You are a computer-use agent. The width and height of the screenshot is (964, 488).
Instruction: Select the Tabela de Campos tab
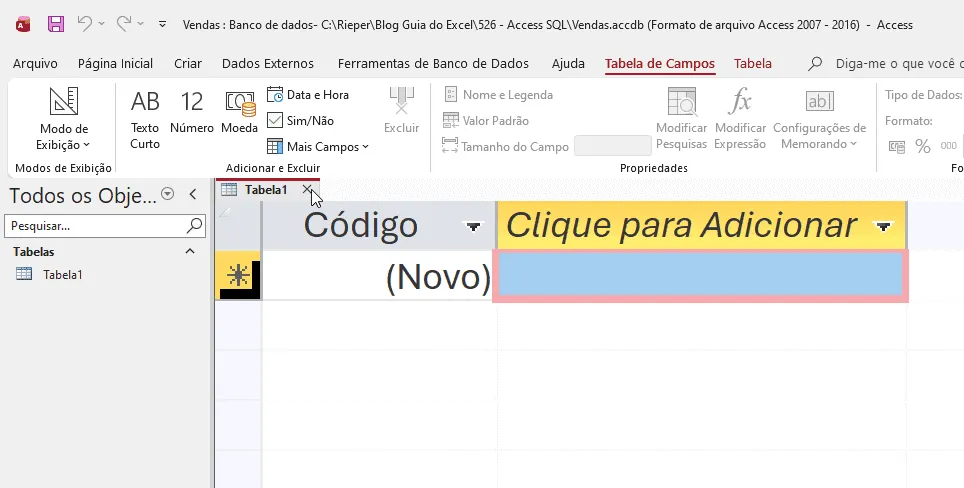point(660,63)
